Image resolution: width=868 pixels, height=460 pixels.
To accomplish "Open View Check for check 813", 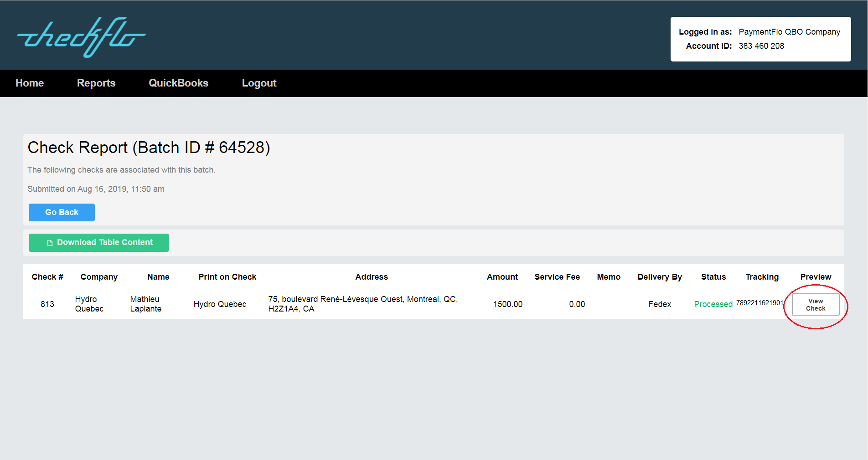I will (816, 305).
